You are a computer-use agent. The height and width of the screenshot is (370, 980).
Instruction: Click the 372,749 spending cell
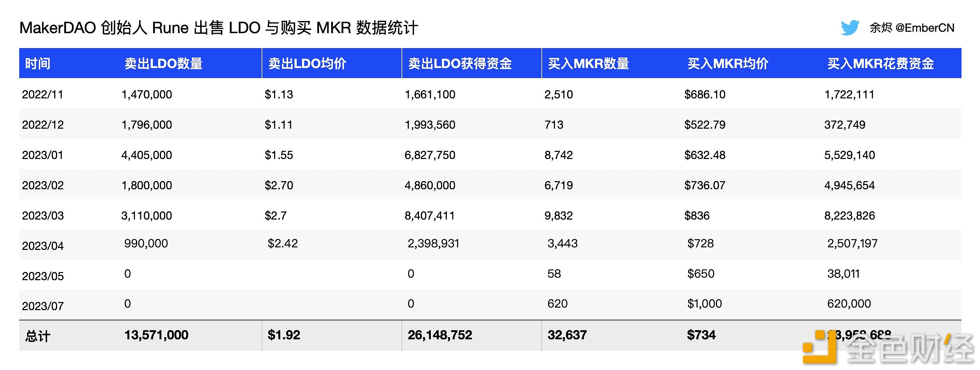point(845,125)
